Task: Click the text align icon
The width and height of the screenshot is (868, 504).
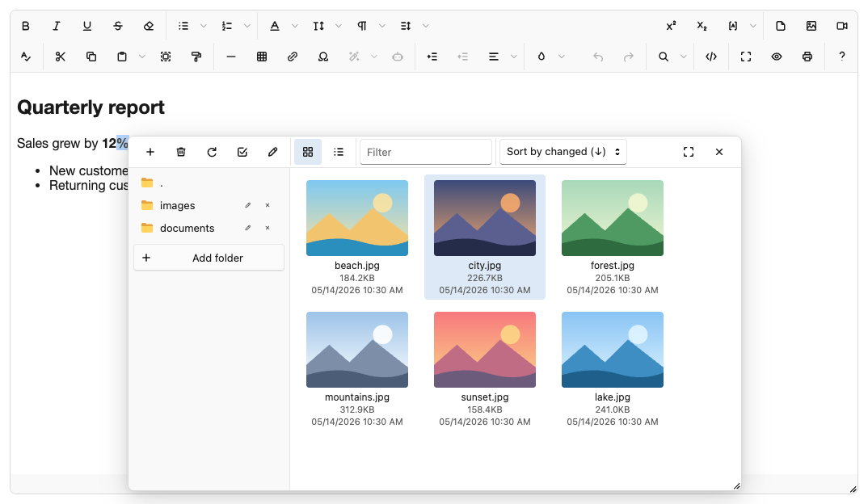Action: click(493, 57)
